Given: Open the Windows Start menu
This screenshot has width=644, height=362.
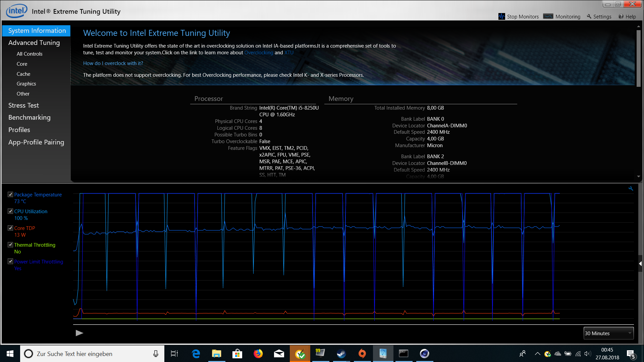Looking at the screenshot, I should point(10,354).
